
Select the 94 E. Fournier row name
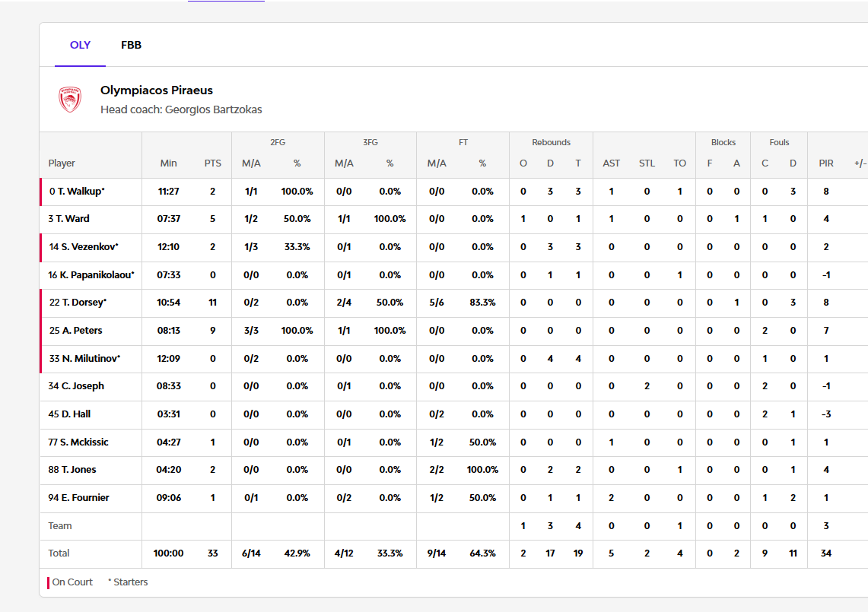(78, 497)
